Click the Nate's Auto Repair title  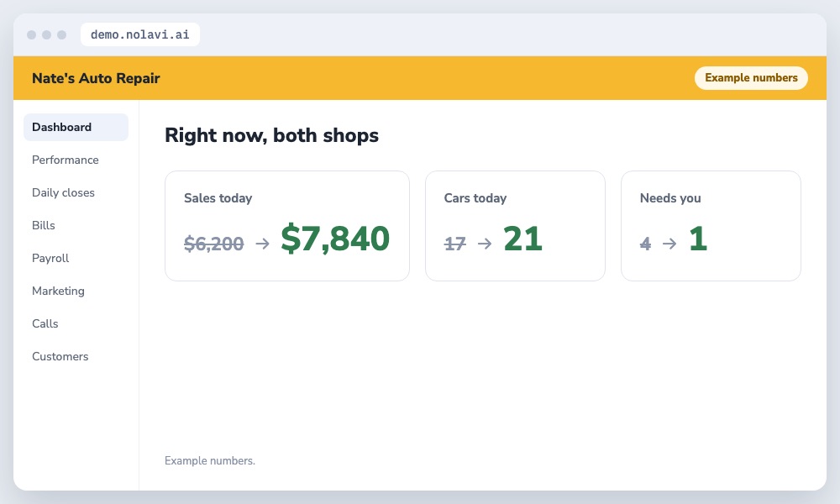pos(96,78)
